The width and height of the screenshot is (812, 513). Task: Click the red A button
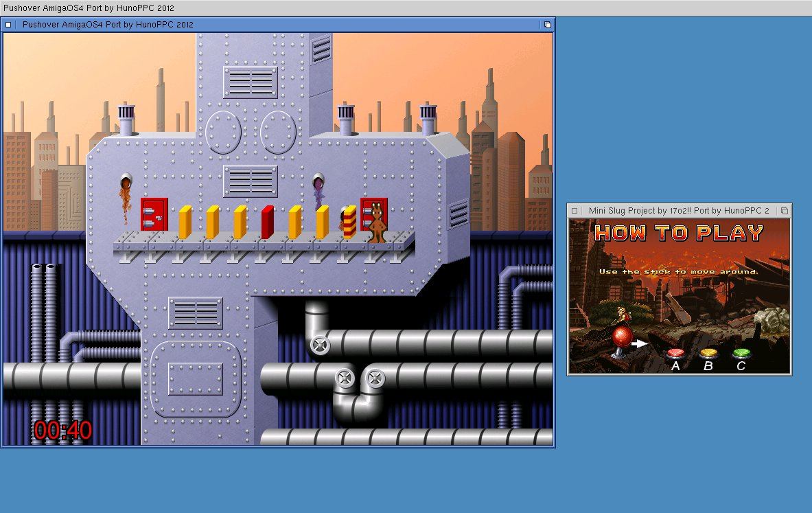[675, 354]
